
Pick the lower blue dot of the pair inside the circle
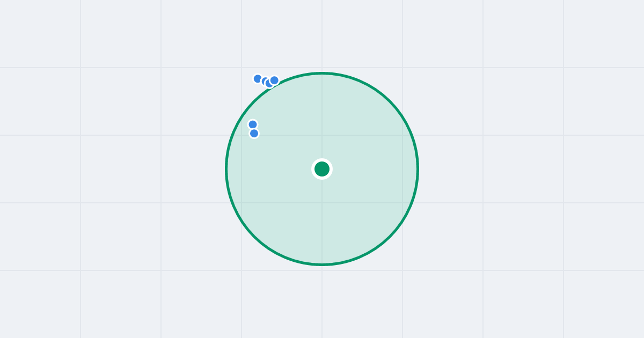[x=254, y=134]
